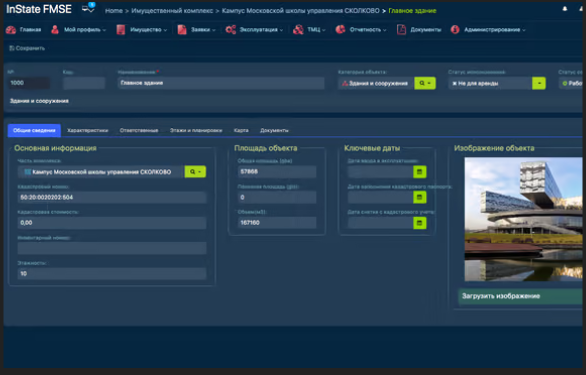Viewport: 586px width, 375px height.
Task: Click the Кадастровый номер field
Action: 112,197
